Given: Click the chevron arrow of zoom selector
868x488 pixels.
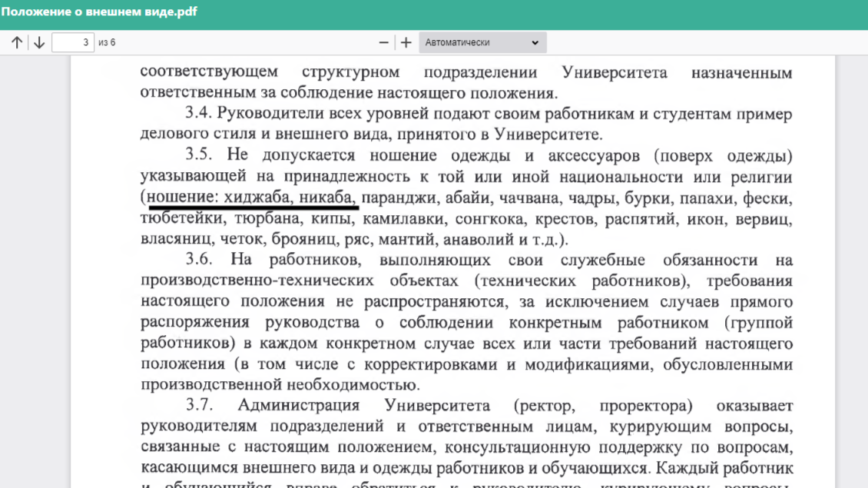Looking at the screenshot, I should click(535, 43).
